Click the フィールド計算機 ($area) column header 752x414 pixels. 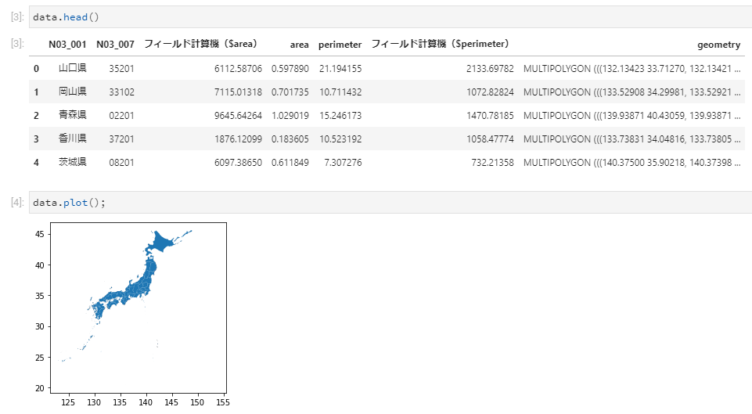coord(200,44)
